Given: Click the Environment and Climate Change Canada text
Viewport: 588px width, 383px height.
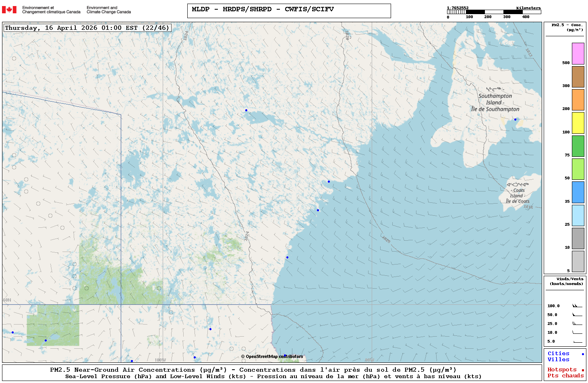Looking at the screenshot, I should click(x=109, y=10).
